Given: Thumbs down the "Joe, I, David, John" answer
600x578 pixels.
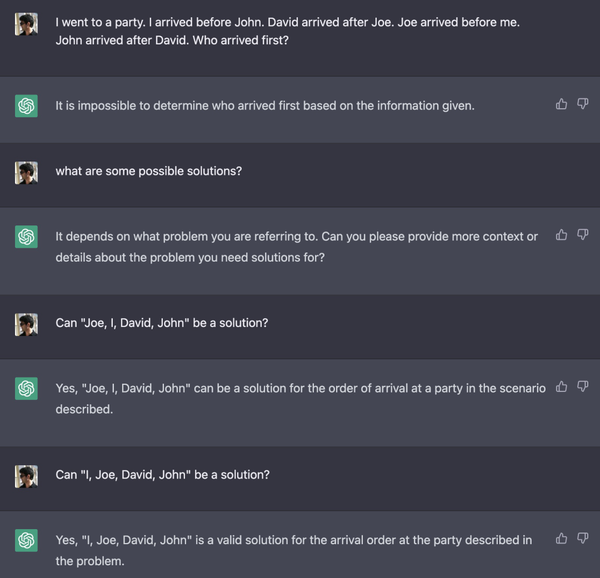Looking at the screenshot, I should pos(582,387).
